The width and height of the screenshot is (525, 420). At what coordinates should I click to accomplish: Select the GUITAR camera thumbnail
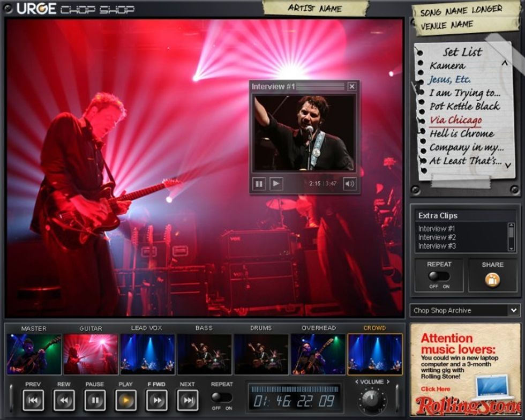91,354
